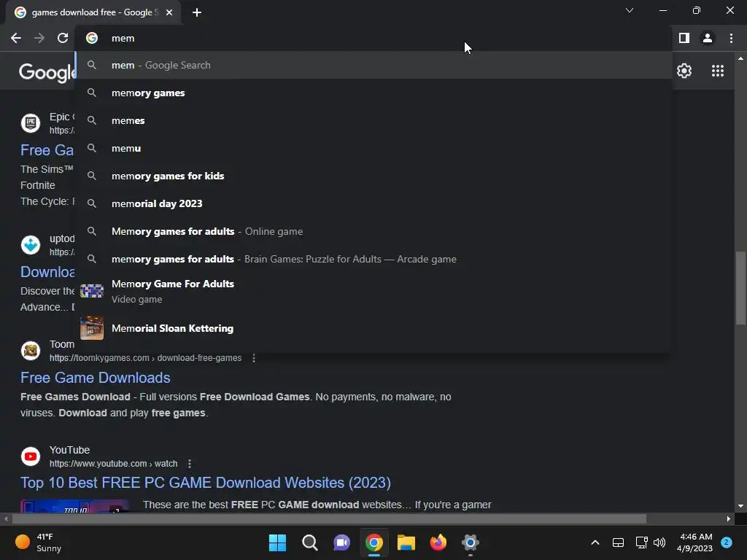Click the scroll right arrow
This screenshot has height=560, width=747.
(x=729, y=518)
